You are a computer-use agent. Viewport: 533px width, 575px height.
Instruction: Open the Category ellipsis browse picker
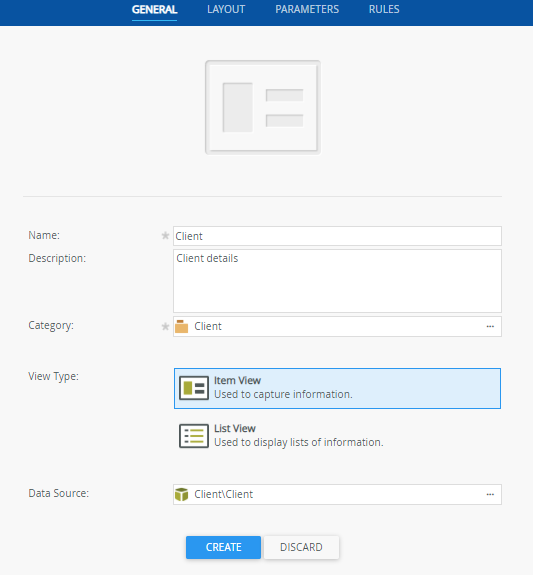pyautogui.click(x=490, y=326)
